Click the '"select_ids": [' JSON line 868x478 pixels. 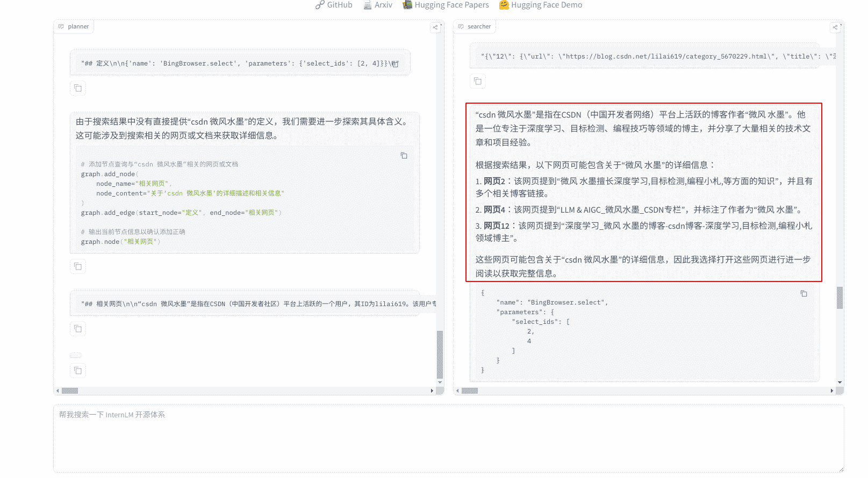[541, 322]
